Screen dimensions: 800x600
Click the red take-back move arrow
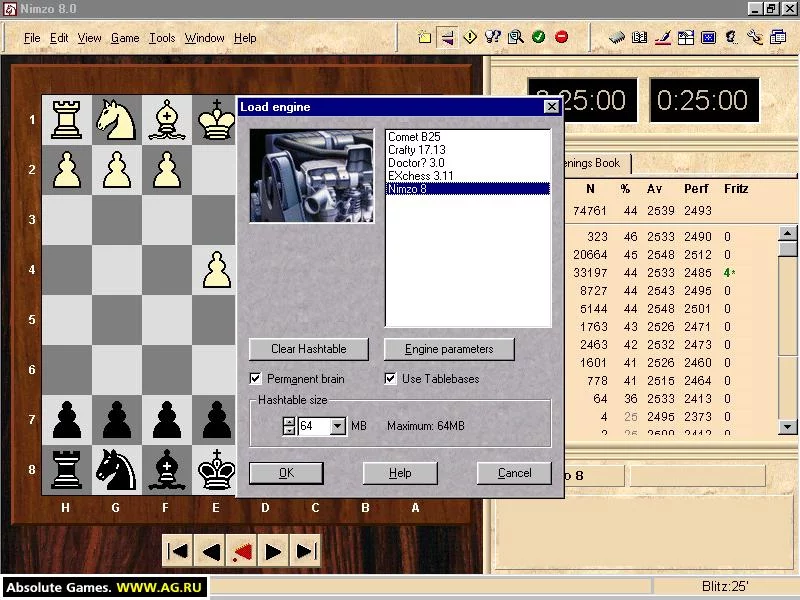coord(242,551)
